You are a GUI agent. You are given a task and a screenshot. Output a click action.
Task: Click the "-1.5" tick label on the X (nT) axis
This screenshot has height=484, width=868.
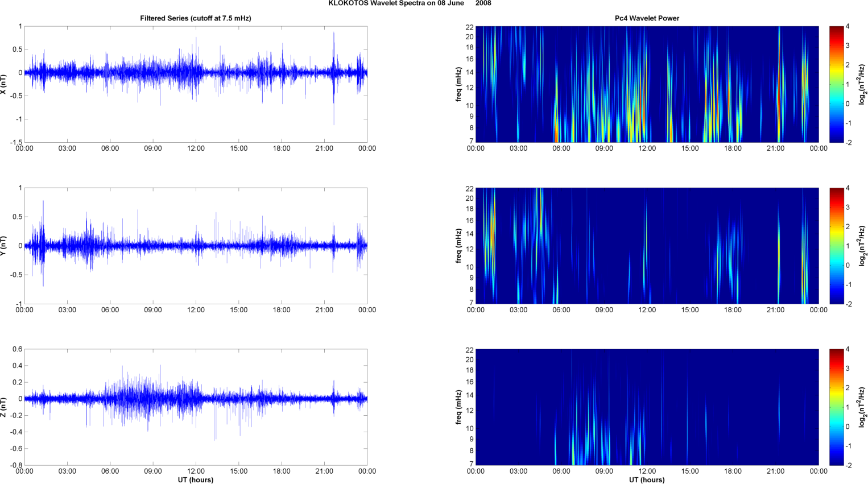point(16,143)
